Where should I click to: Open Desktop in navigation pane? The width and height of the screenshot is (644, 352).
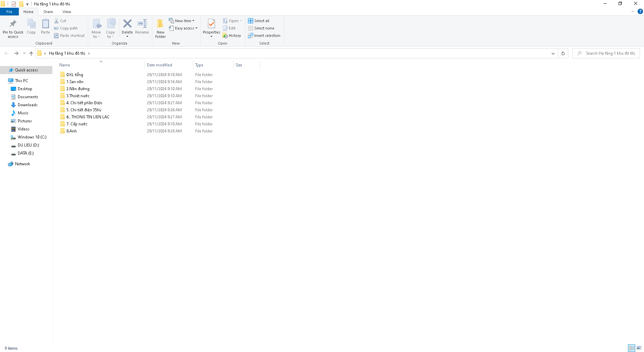(x=25, y=89)
